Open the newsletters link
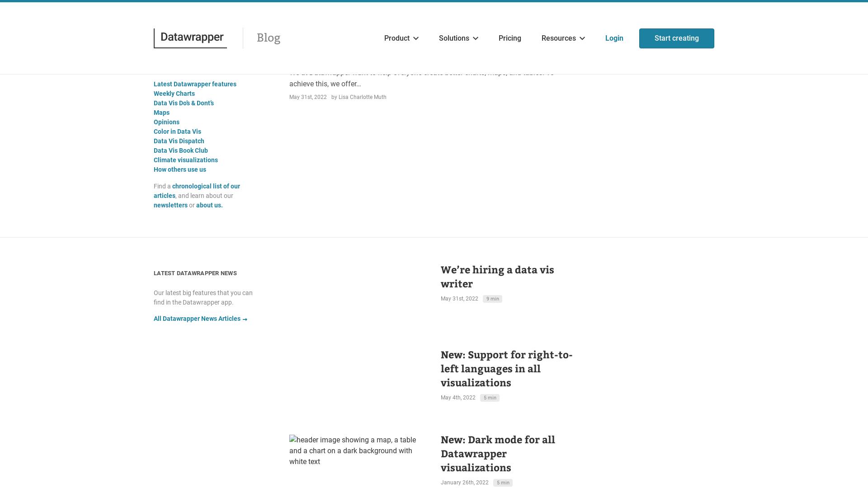Screen dimensions: 868x488 (170, 205)
